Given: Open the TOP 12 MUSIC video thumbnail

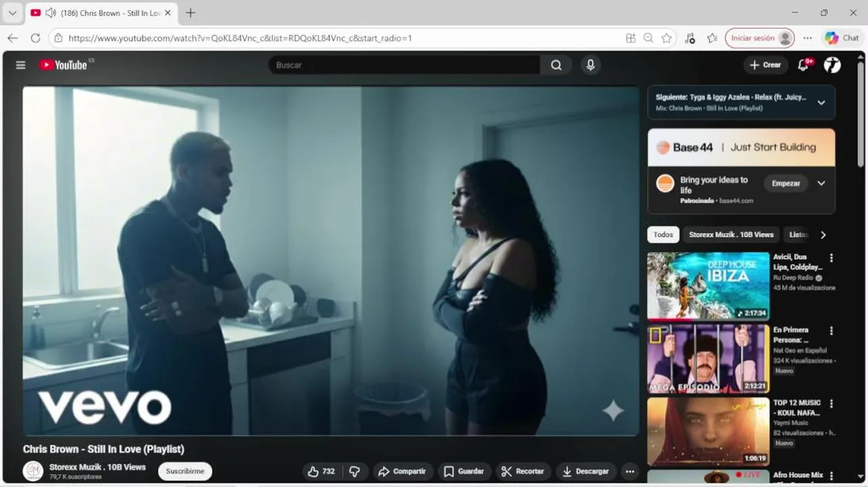Looking at the screenshot, I should [x=708, y=431].
